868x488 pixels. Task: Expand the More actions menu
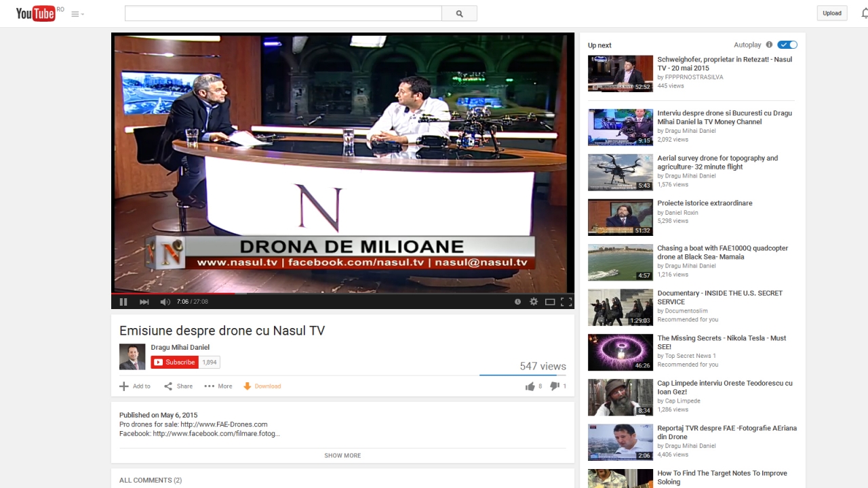[x=218, y=386]
